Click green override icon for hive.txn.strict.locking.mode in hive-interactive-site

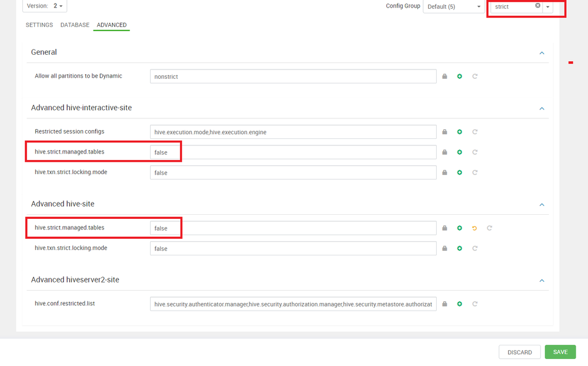[x=459, y=172]
